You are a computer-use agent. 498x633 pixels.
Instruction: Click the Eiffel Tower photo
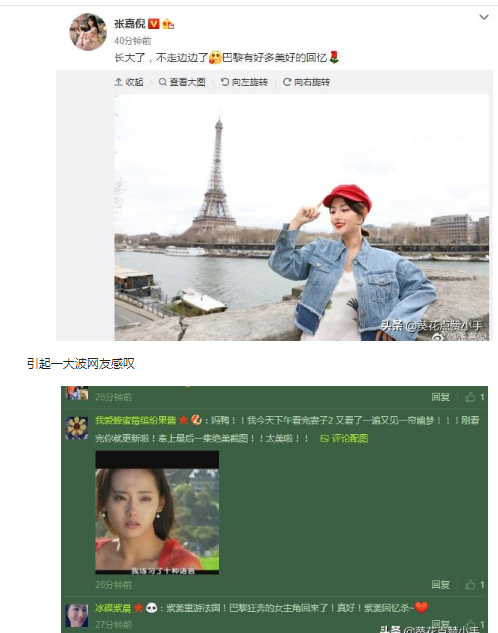tap(301, 218)
